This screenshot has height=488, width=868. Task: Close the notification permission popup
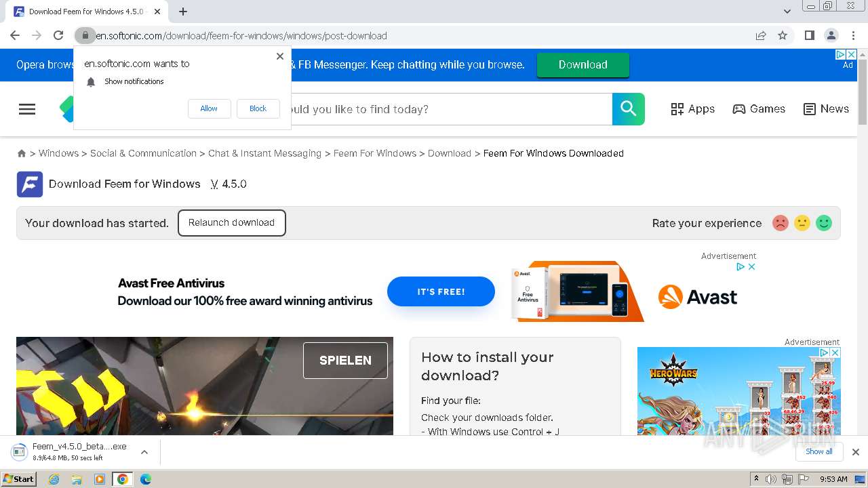[x=280, y=56]
